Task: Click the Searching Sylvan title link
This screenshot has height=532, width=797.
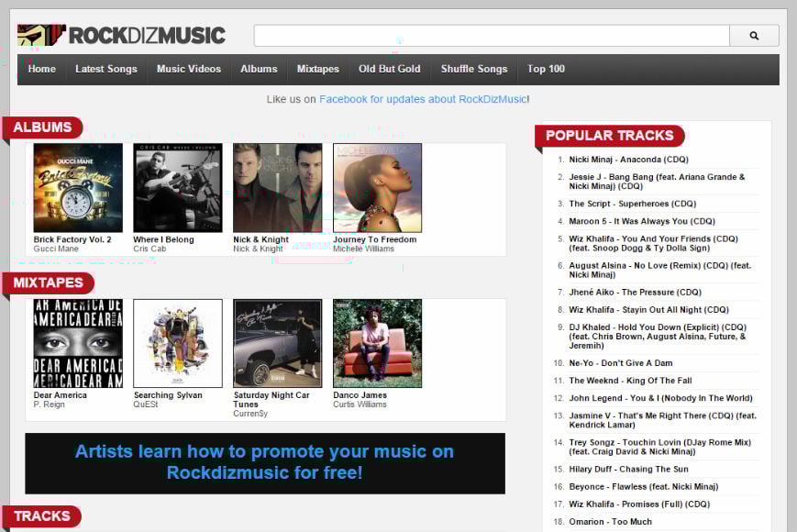Action: [168, 394]
